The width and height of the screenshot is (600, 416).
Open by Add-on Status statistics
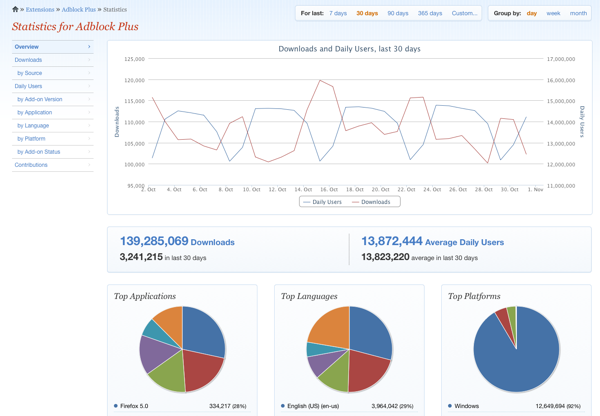[52, 152]
